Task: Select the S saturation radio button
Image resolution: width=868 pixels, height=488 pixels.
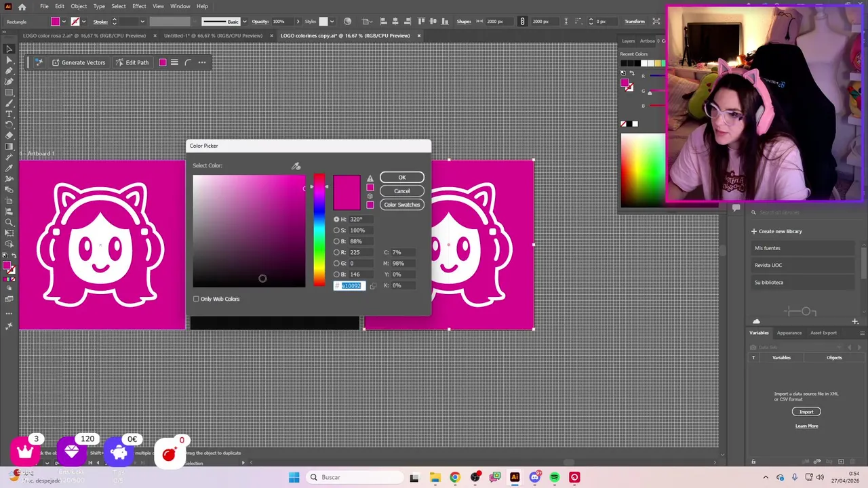Action: [336, 230]
